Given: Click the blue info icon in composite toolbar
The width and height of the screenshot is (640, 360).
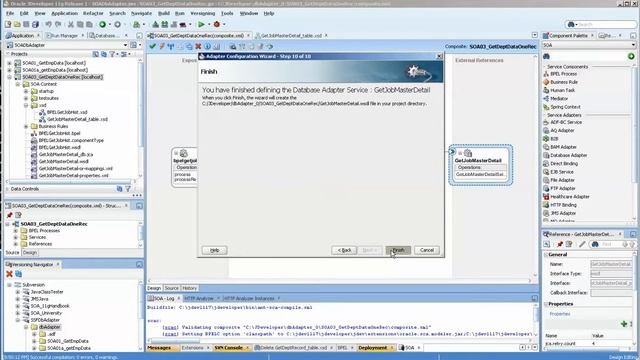Looking at the screenshot, I should (207, 46).
